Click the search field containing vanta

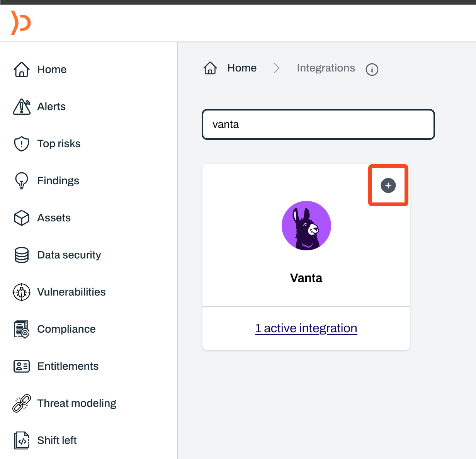coord(318,124)
